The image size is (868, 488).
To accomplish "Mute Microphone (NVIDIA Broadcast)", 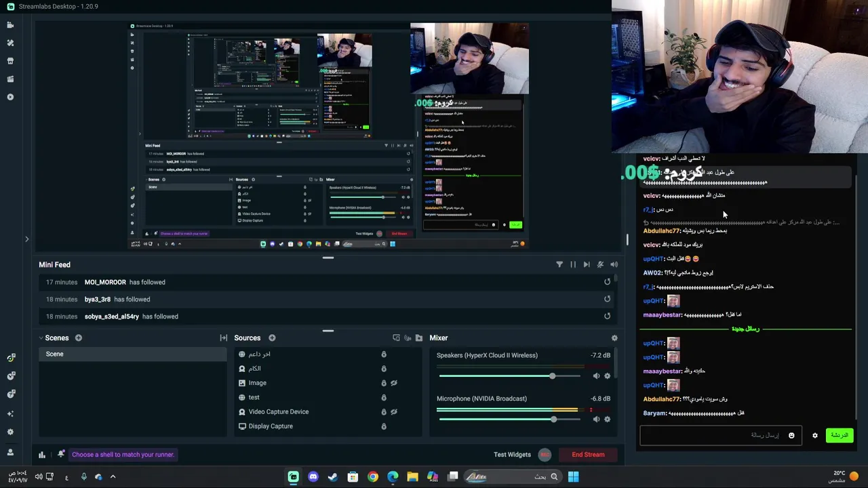I will pos(596,420).
